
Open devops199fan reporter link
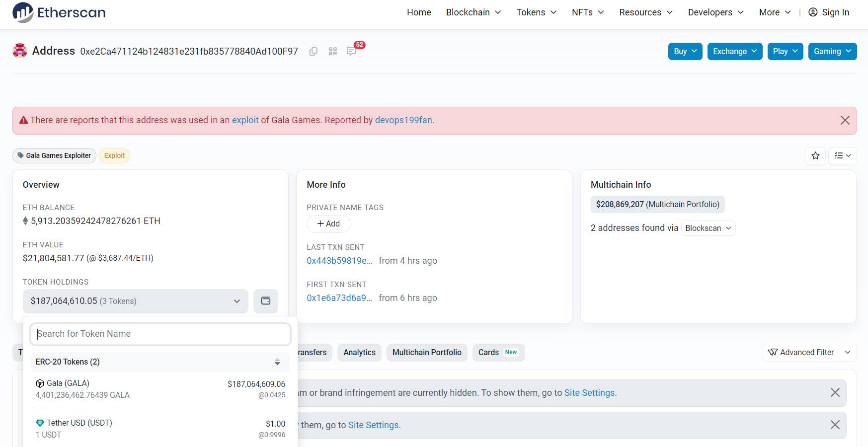click(x=403, y=120)
